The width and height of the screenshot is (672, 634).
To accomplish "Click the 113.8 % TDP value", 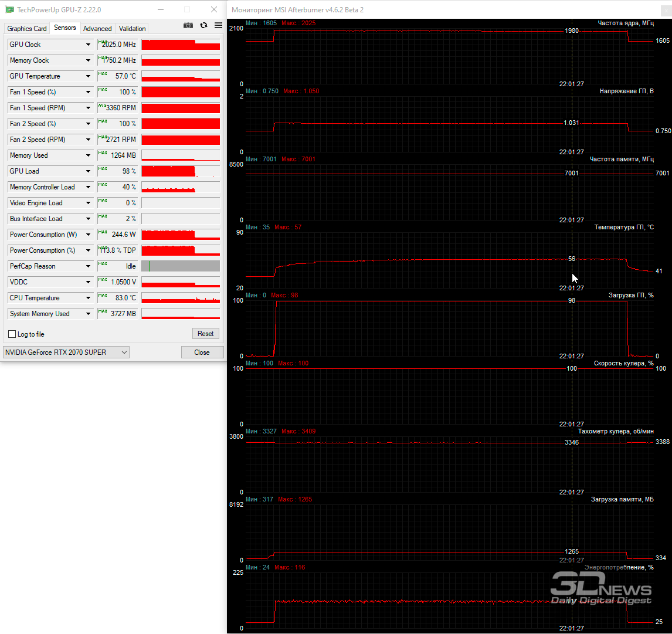I will [x=117, y=251].
